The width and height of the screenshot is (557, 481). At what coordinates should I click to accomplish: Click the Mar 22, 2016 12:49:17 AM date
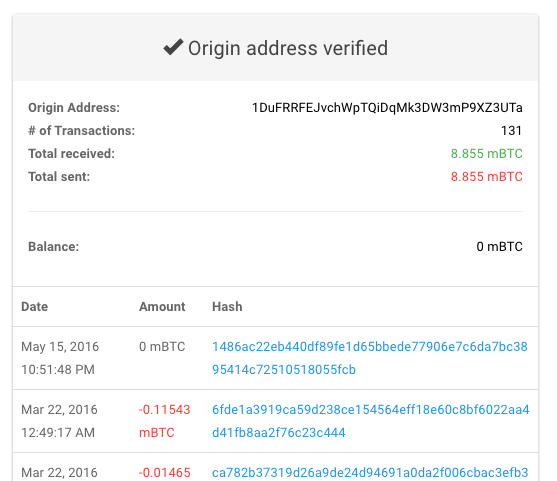tap(59, 421)
